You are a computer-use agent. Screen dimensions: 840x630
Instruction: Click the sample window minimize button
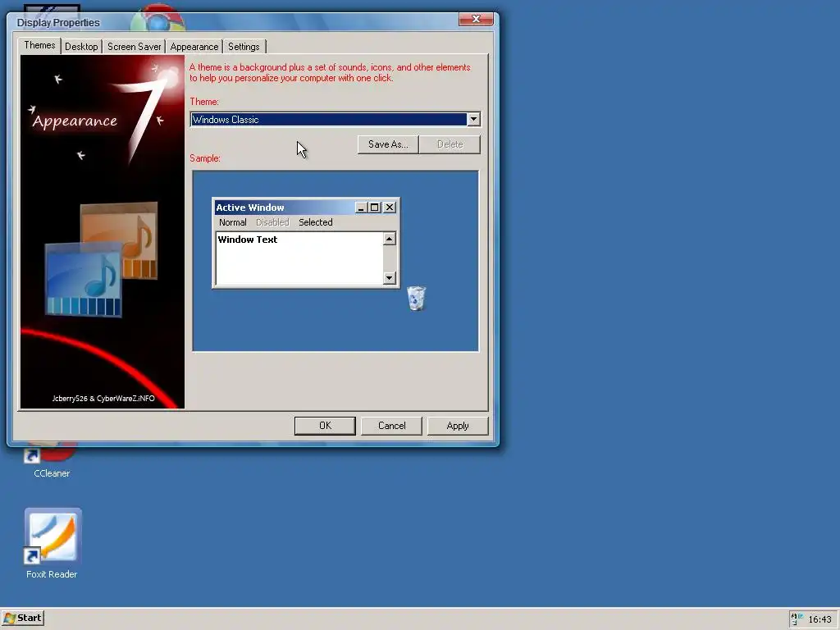point(361,208)
